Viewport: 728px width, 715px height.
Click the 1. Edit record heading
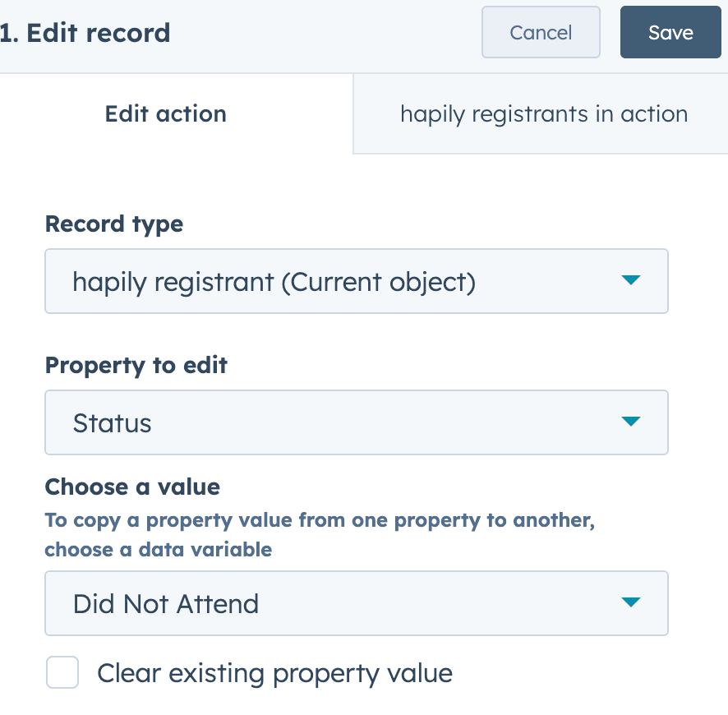point(85,33)
